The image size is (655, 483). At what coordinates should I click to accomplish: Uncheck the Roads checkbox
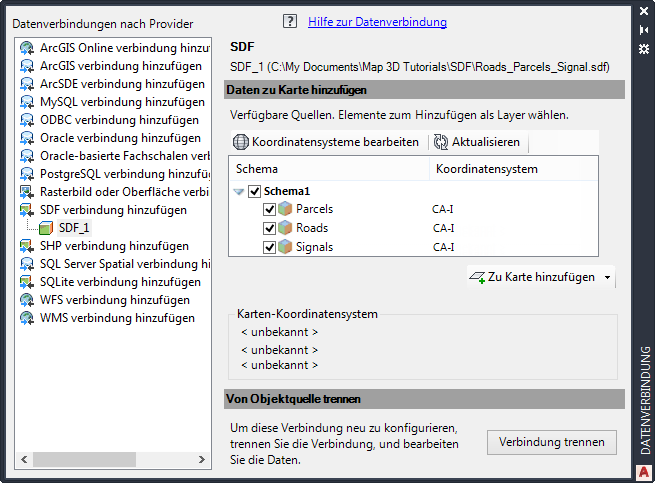coord(269,228)
